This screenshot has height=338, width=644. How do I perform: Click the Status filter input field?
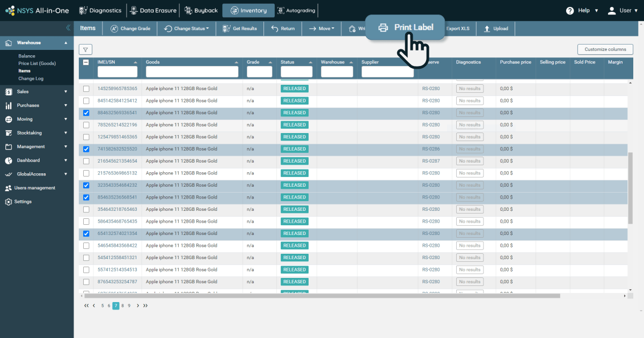(296, 72)
